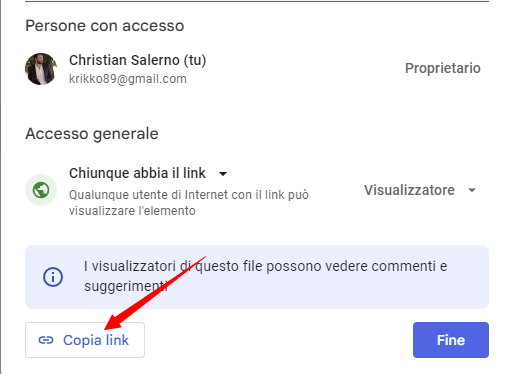Click Christian Salerno's profile avatar

41,69
